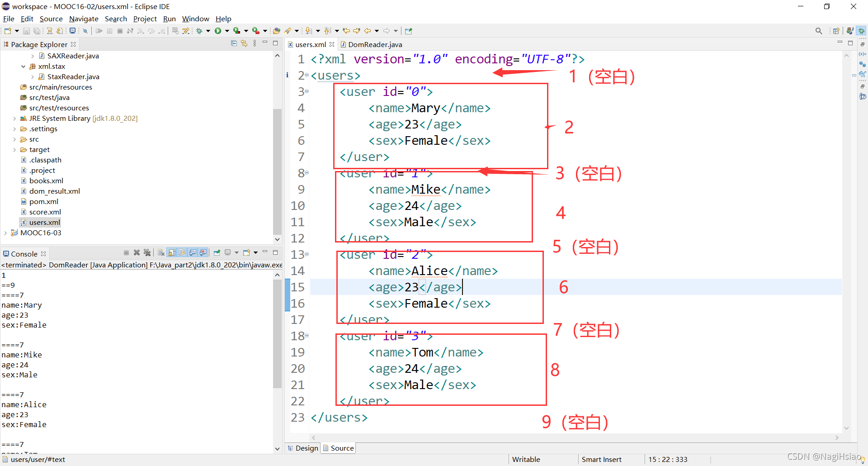Click the New file toolbar icon
Screen dimensions: 868x466
(8, 31)
